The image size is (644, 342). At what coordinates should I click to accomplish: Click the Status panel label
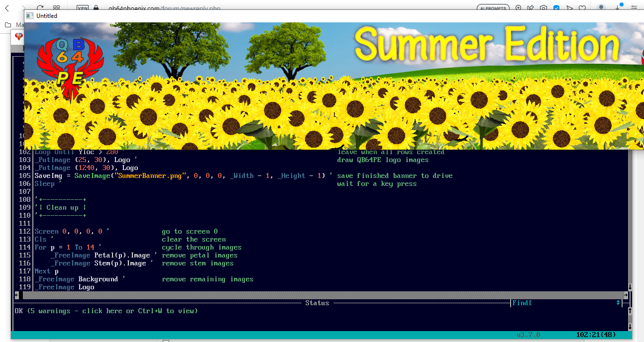pos(317,303)
